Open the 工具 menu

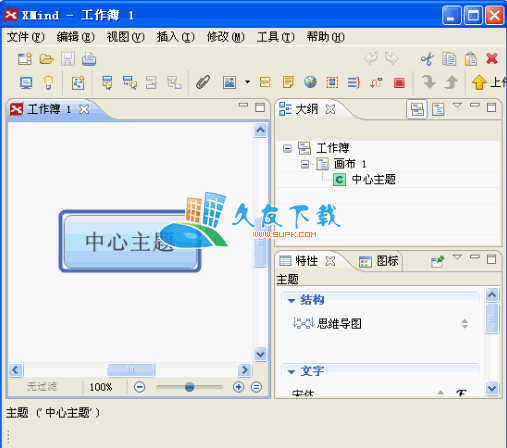point(275,37)
